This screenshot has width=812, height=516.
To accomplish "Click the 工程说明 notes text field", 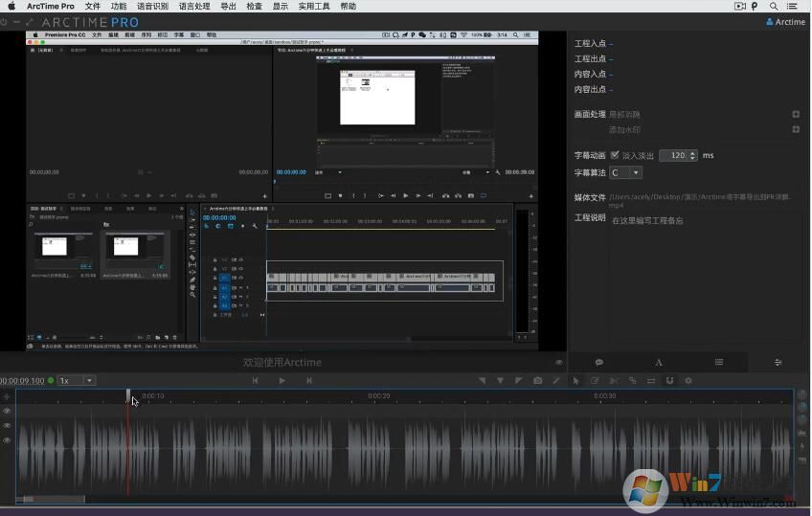I will pyautogui.click(x=704, y=278).
